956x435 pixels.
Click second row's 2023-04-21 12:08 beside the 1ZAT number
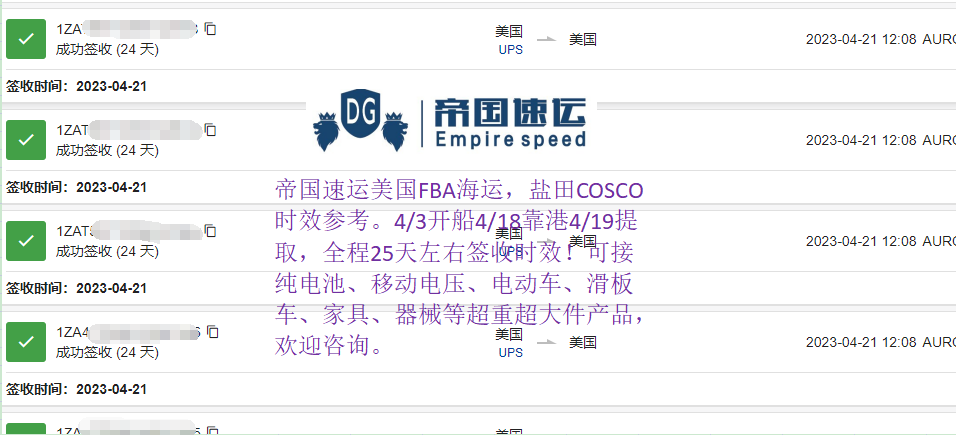point(861,140)
